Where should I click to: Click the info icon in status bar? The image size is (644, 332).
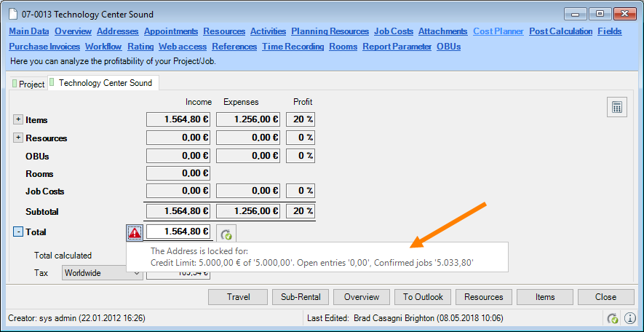click(630, 318)
